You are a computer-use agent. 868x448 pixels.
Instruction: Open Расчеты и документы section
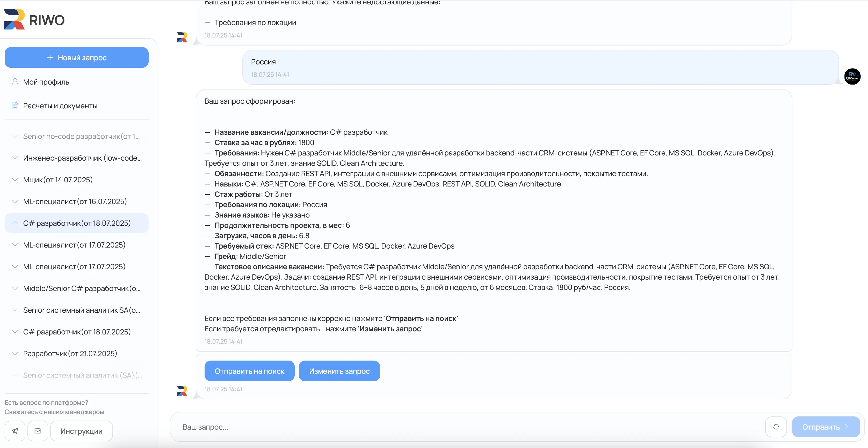click(60, 106)
